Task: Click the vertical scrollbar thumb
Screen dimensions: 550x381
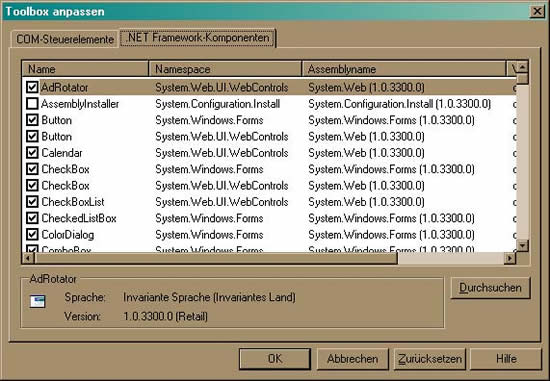Action: (523, 79)
